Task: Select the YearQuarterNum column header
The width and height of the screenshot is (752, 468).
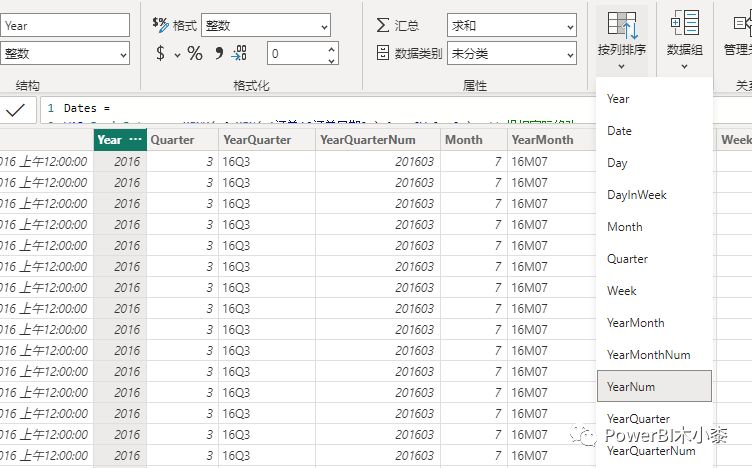Action: [x=378, y=140]
